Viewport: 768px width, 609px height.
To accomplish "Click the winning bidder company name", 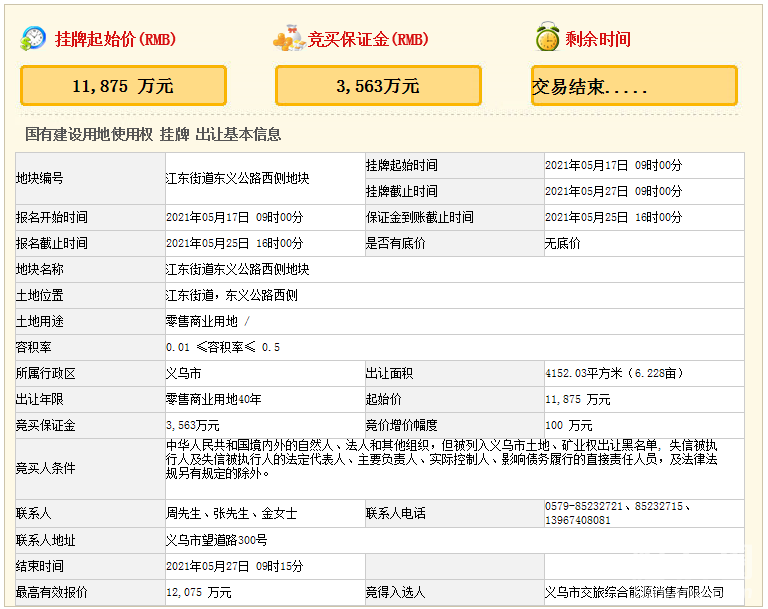I will pyautogui.click(x=634, y=592).
